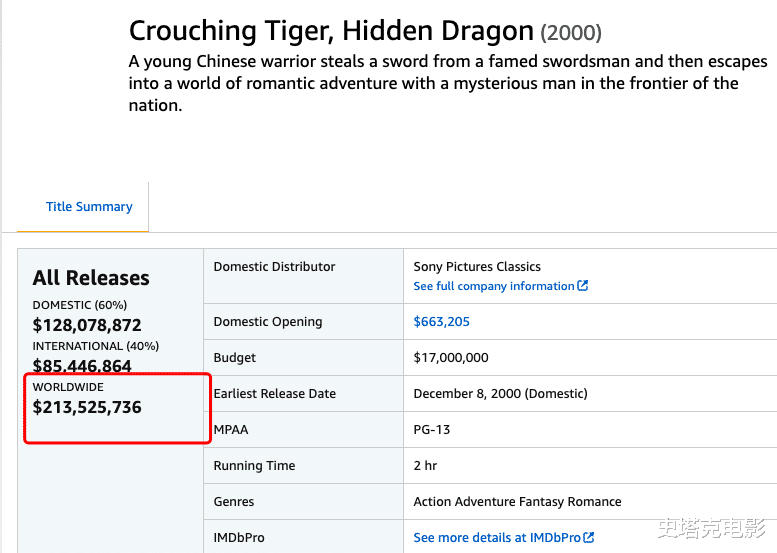Click the domestic gross $128,078,872

87,325
